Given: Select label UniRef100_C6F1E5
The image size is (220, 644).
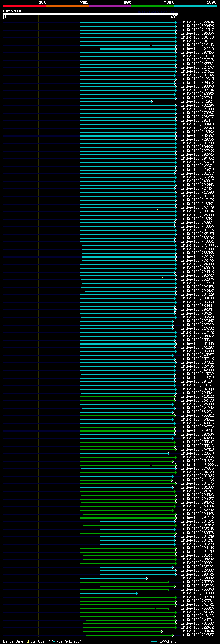Looking at the screenshot, I should pos(197,234).
